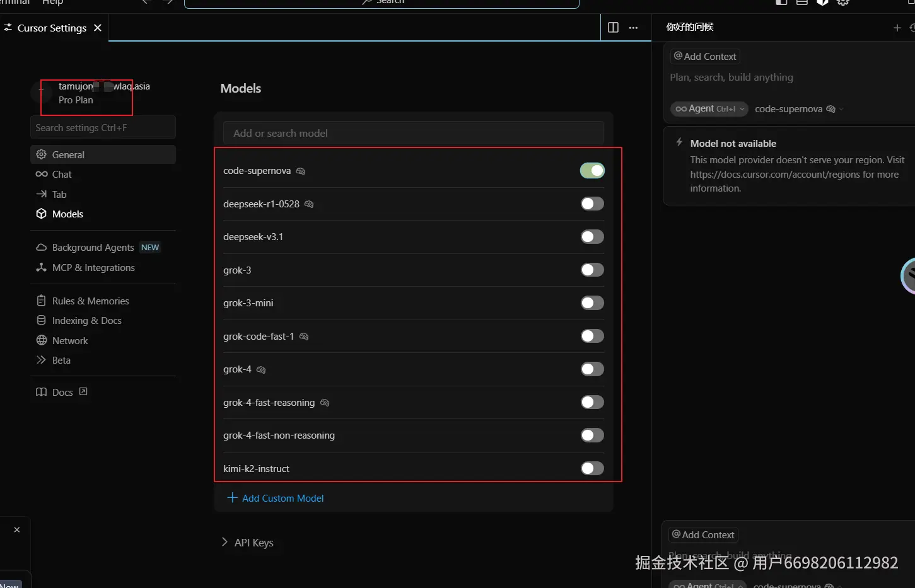
Task: Enable the grok-4-fast-non-reasoning model
Action: (592, 435)
